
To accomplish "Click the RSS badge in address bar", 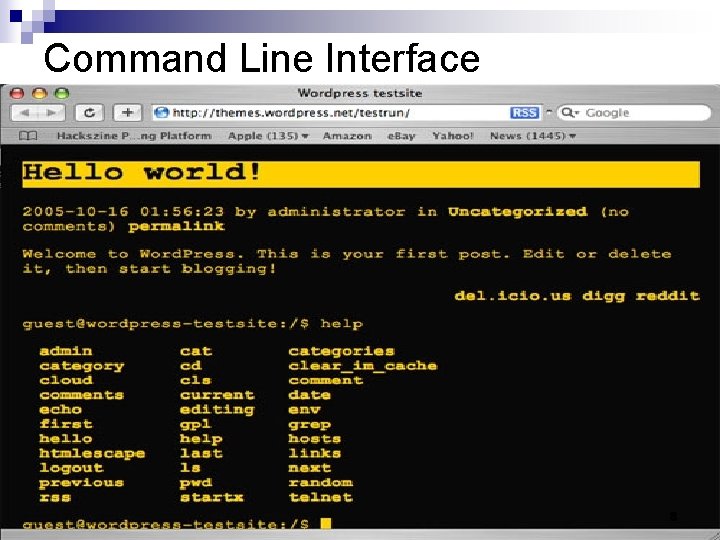I will (x=524, y=113).
